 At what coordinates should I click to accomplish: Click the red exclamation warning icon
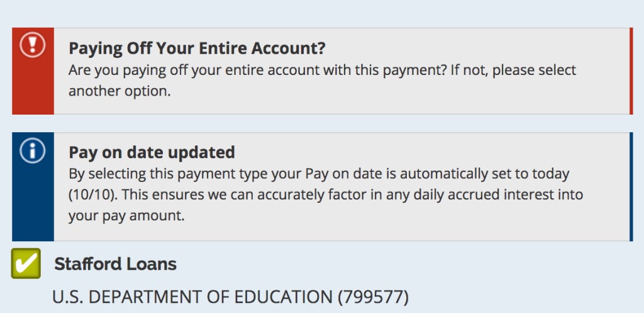click(33, 45)
